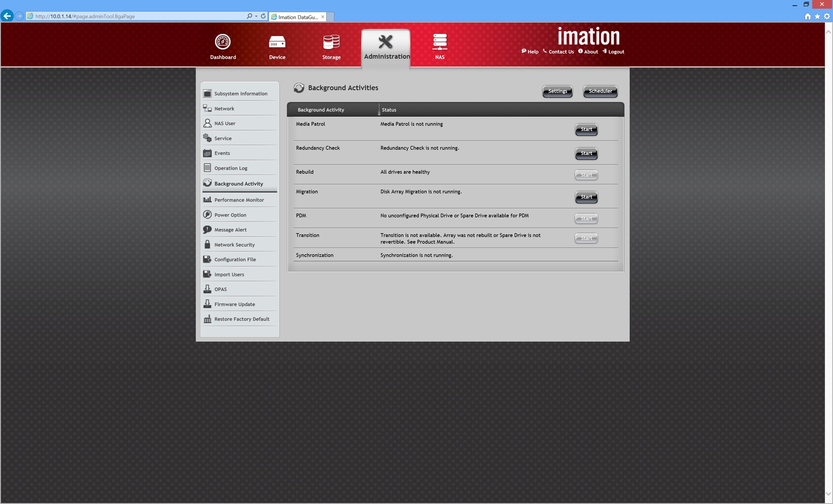
Task: Click the Message Alert speech bubble icon
Action: 207,229
